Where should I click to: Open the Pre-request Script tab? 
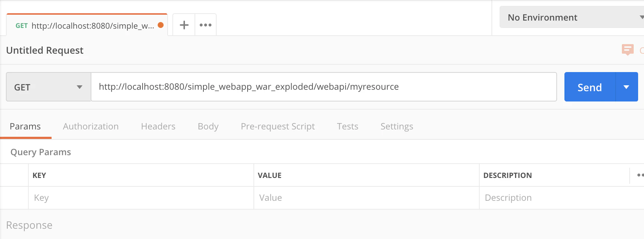pos(278,126)
